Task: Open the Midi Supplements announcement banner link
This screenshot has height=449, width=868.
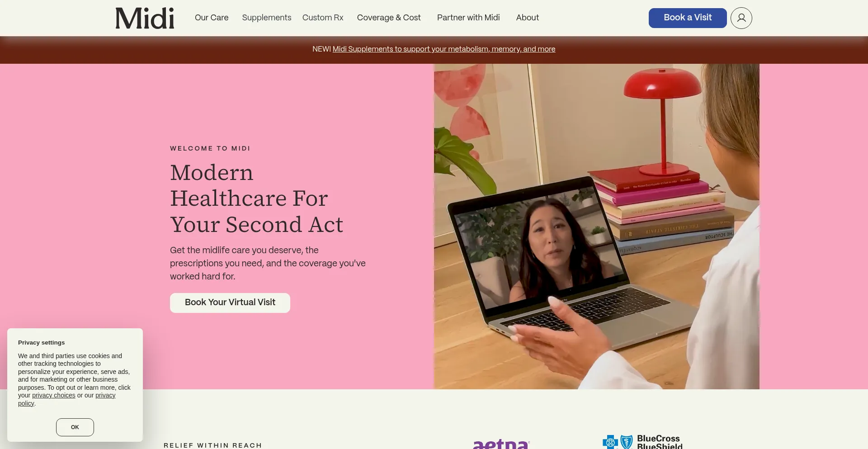Action: [x=444, y=49]
